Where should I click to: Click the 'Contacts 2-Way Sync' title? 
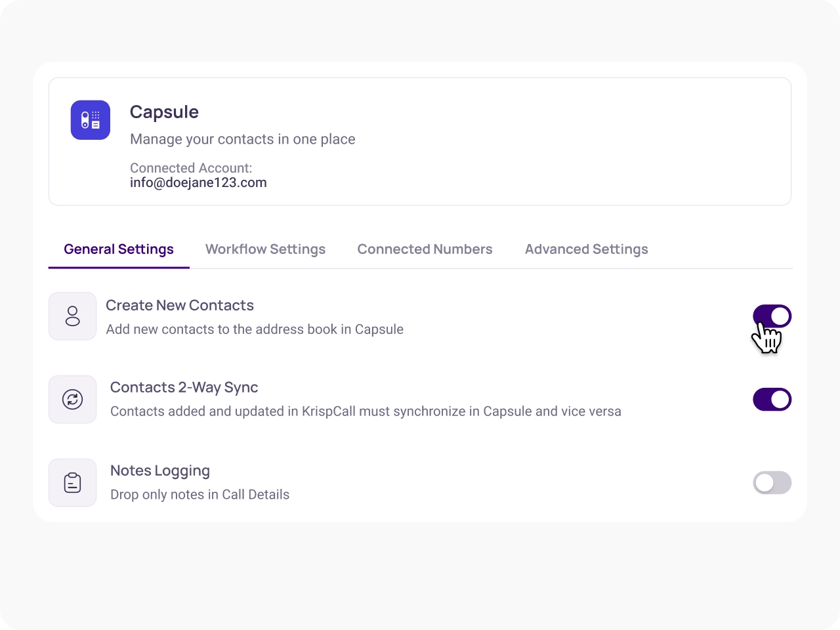[x=184, y=387]
